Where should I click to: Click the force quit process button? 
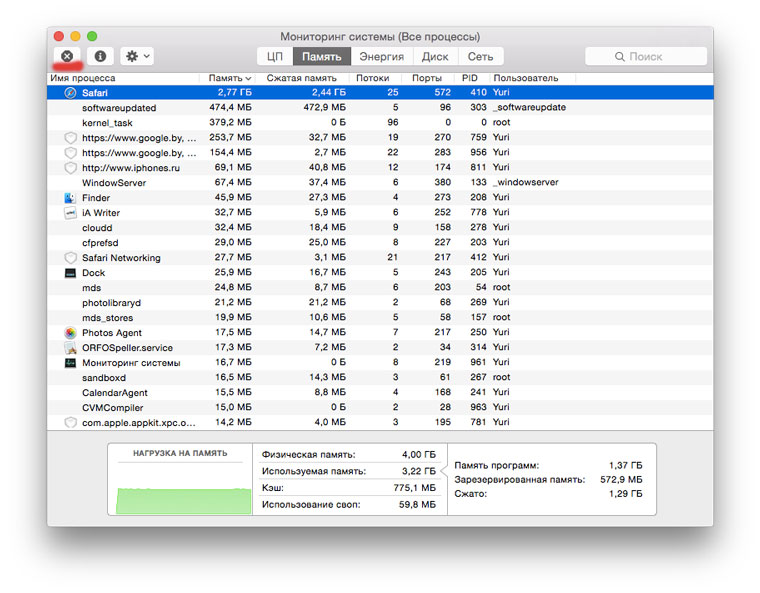[x=67, y=57]
